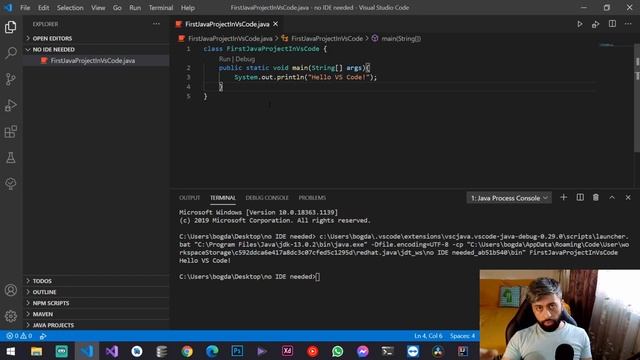Viewport: 640px width, 360px height.
Task: Open Adobe XD from taskbar
Action: point(287,351)
